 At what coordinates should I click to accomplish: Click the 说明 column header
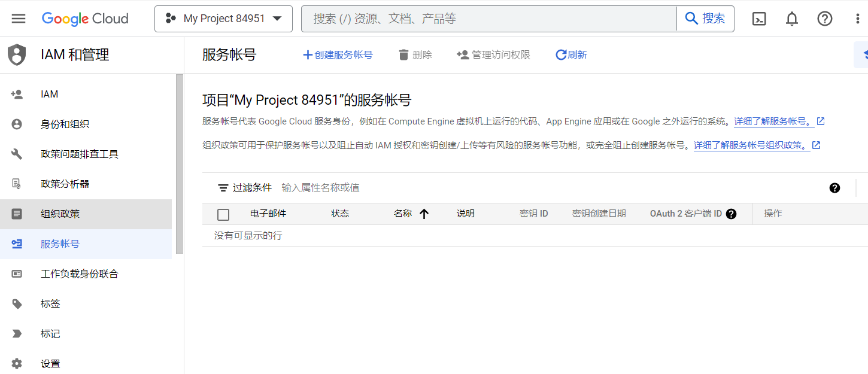click(x=466, y=214)
